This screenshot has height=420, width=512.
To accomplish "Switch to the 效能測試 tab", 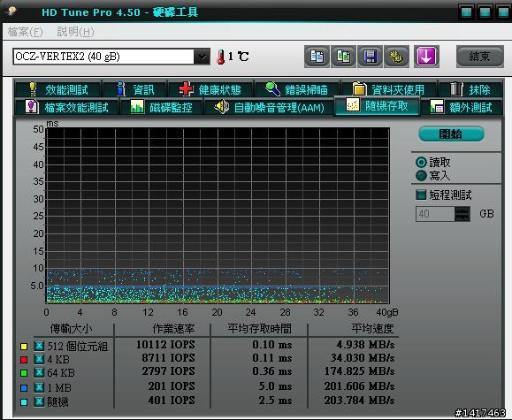I will (x=57, y=89).
